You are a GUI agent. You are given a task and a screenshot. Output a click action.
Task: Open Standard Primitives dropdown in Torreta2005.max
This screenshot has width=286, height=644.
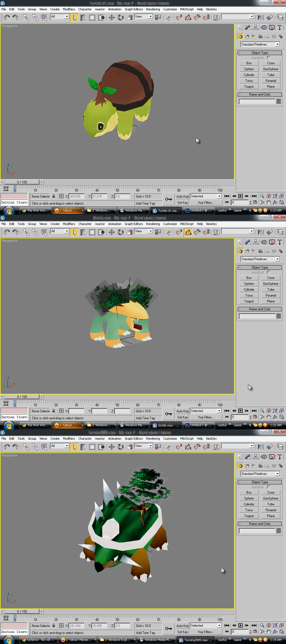(x=260, y=474)
